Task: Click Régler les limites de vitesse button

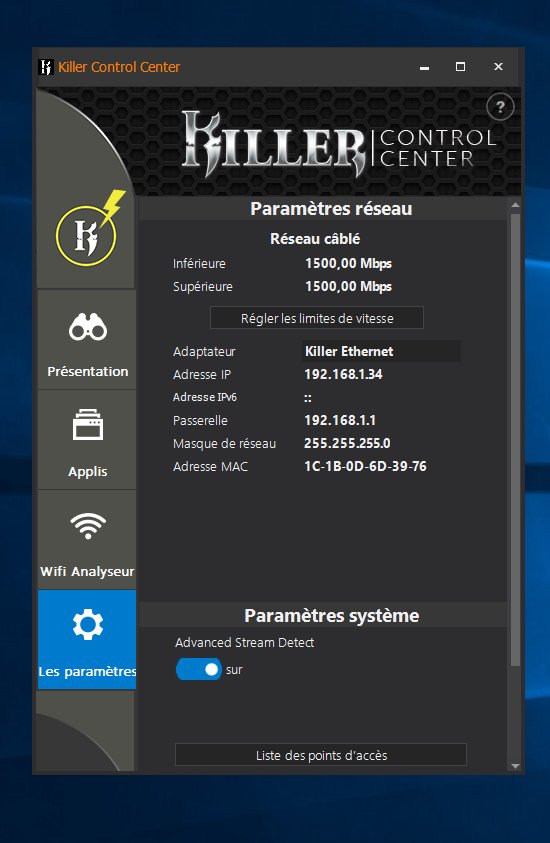Action: point(317,318)
